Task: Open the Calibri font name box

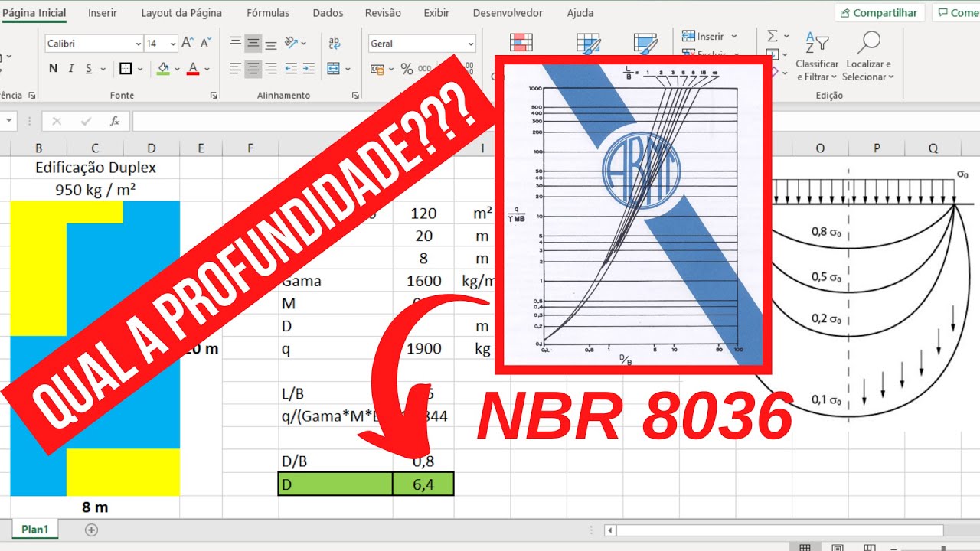Action: (x=94, y=44)
